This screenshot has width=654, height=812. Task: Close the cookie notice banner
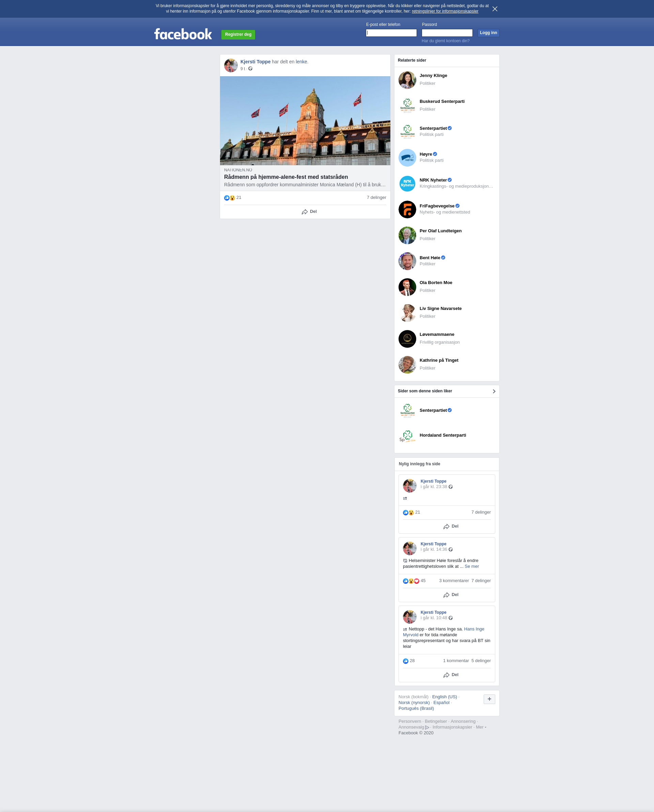click(495, 9)
